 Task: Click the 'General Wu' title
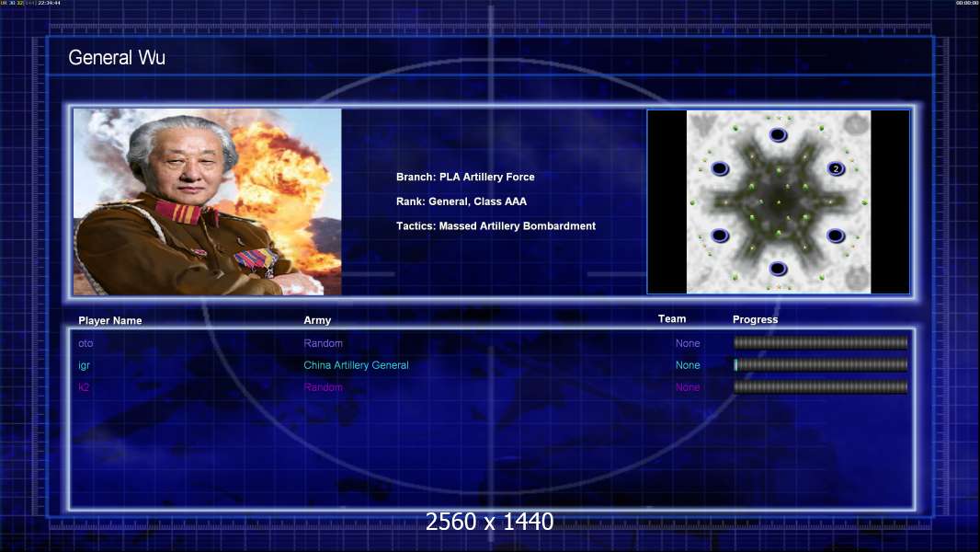tap(117, 58)
